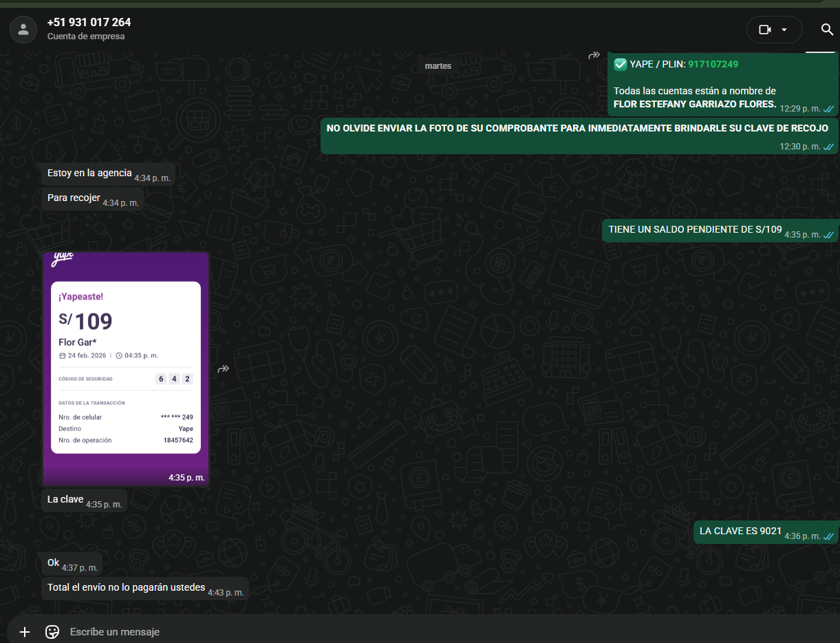Open the attach plus menu
Image resolution: width=840 pixels, height=643 pixels.
25,631
